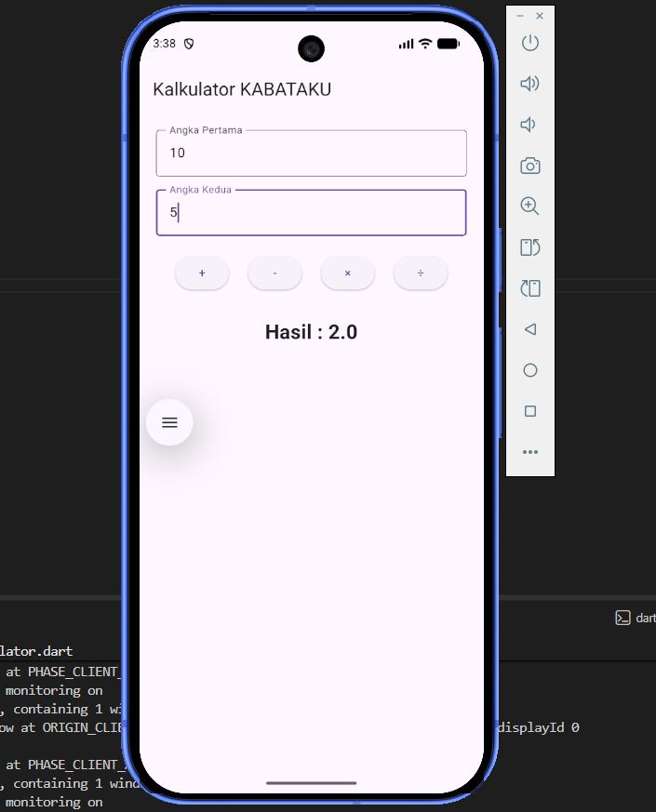Screen dimensions: 656x812
Task: Minimize the emulator toolbar window
Action: (x=520, y=16)
